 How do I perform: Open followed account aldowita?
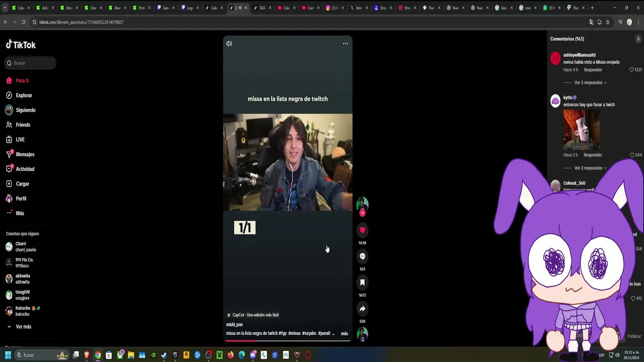click(18, 279)
